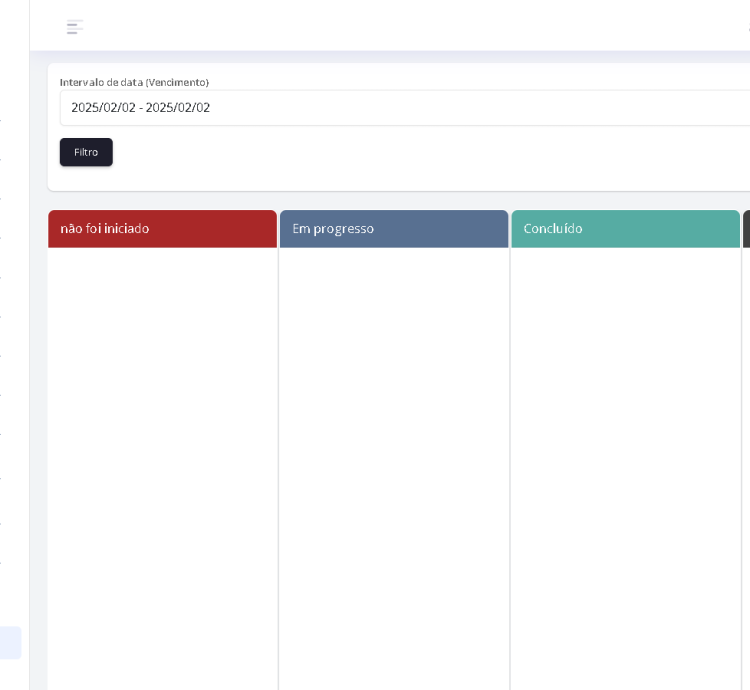This screenshot has height=690, width=750.
Task: Click the Filtro button
Action: point(86,152)
